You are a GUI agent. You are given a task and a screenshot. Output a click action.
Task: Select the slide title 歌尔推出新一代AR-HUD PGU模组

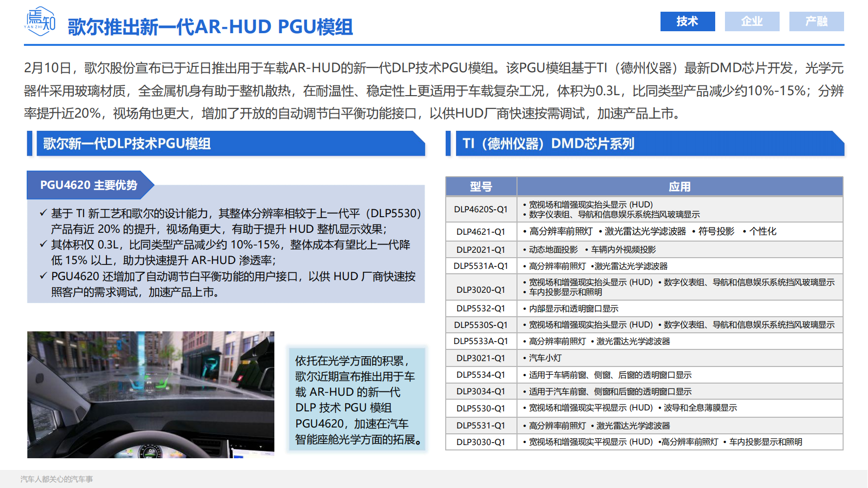coord(210,27)
